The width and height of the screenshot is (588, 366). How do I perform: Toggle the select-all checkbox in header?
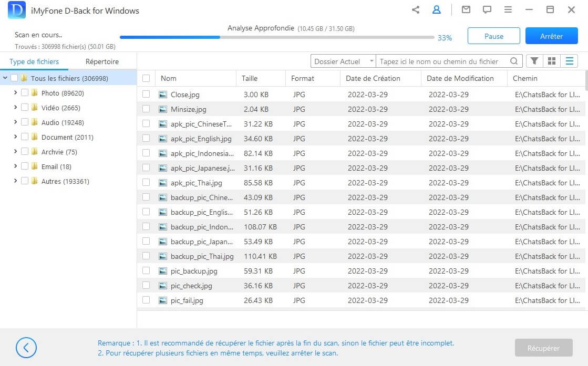pos(146,78)
